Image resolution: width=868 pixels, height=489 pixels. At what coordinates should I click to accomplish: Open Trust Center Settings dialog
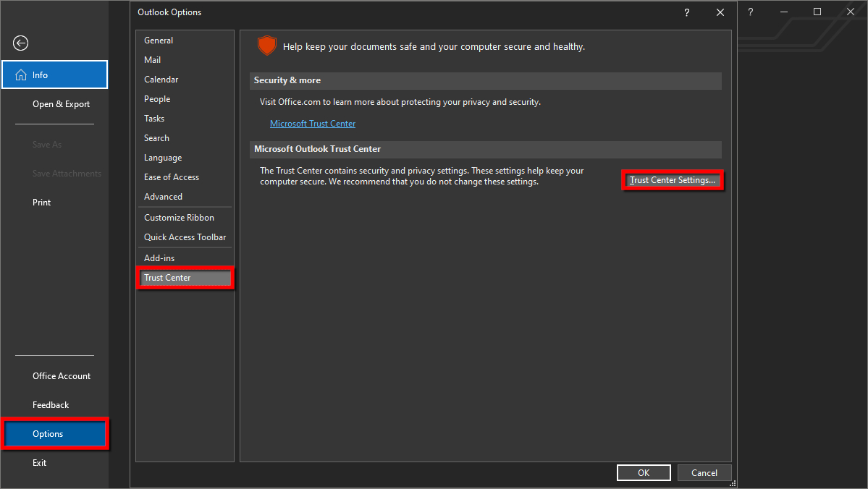click(672, 180)
